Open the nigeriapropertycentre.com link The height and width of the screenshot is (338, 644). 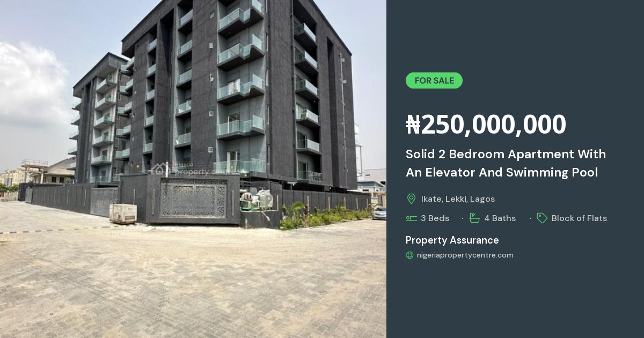(465, 255)
